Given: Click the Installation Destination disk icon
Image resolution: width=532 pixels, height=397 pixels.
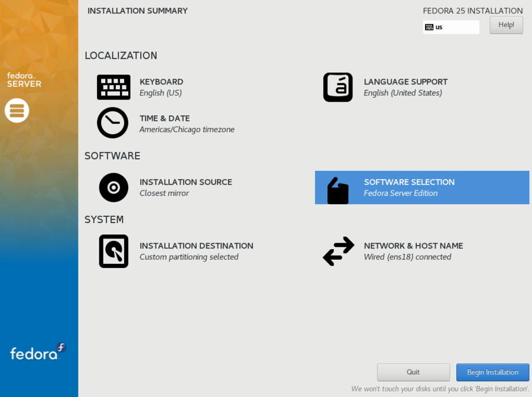Looking at the screenshot, I should [113, 251].
